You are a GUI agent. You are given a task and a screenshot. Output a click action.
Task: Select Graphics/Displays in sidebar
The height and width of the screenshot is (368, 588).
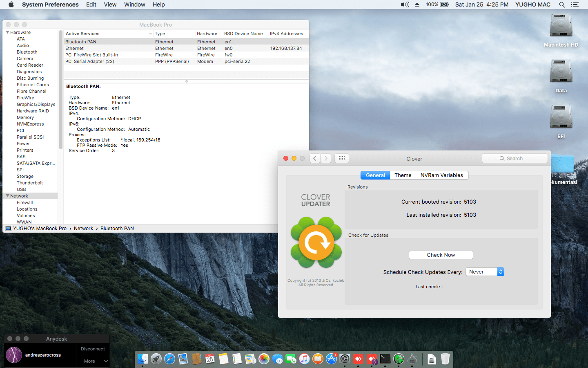pyautogui.click(x=36, y=104)
